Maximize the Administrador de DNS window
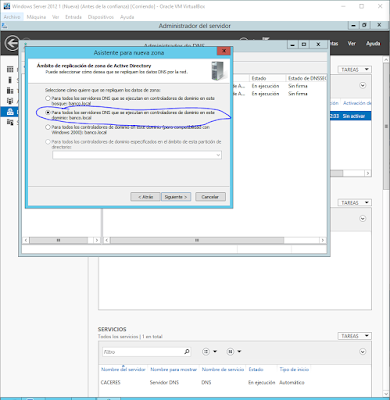Image resolution: width=390 pixels, height=400 pixels. (x=304, y=44)
